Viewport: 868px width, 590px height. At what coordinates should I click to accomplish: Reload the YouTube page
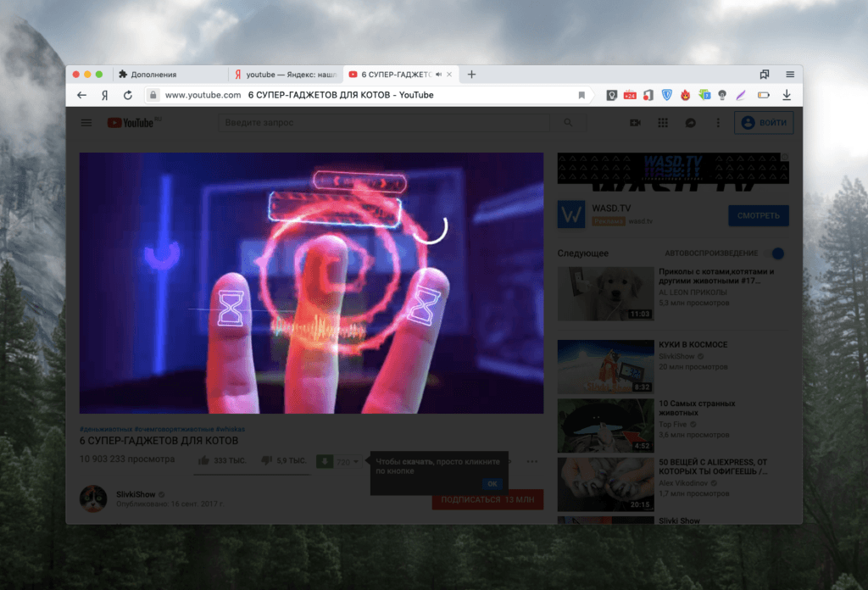point(128,95)
